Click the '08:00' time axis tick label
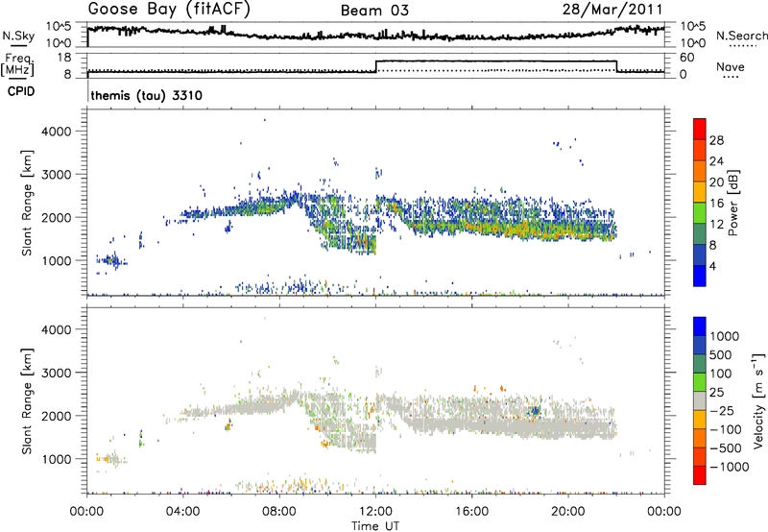Screen dimensions: 768x532 (279, 512)
